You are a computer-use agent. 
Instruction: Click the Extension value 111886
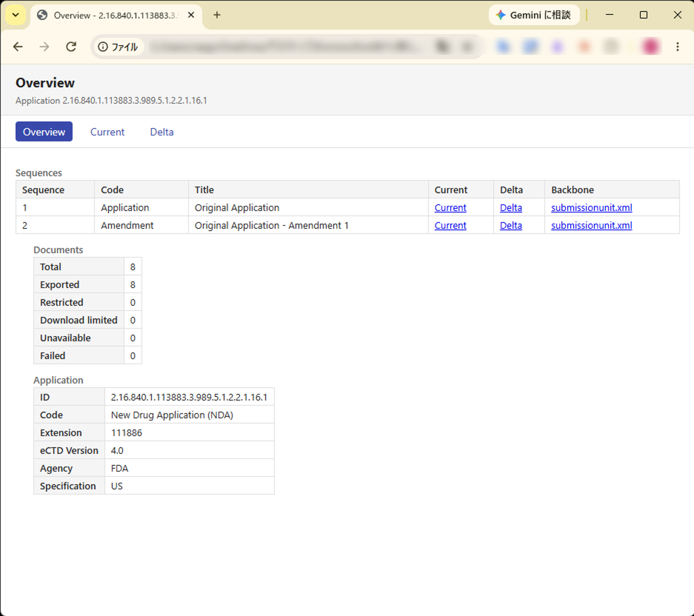click(126, 433)
